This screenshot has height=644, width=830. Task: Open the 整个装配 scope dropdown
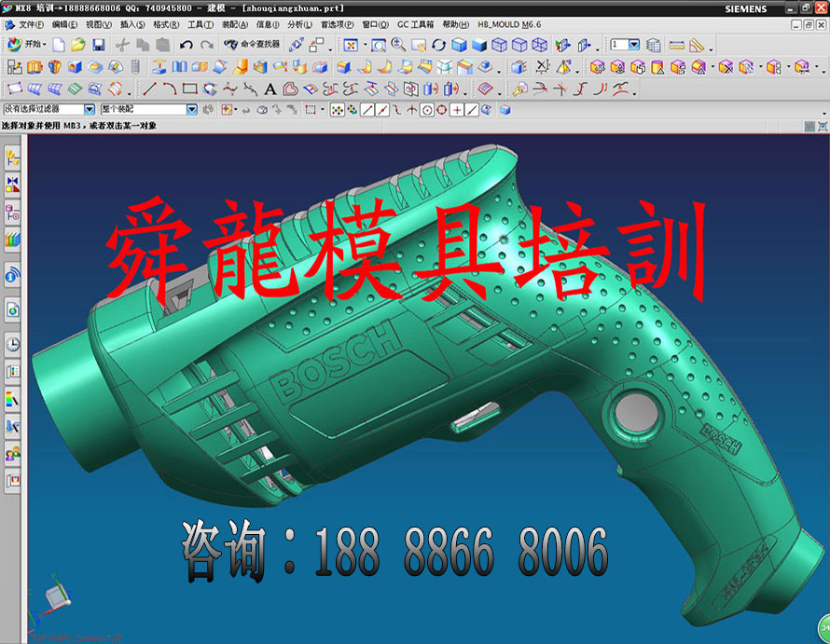pyautogui.click(x=191, y=109)
